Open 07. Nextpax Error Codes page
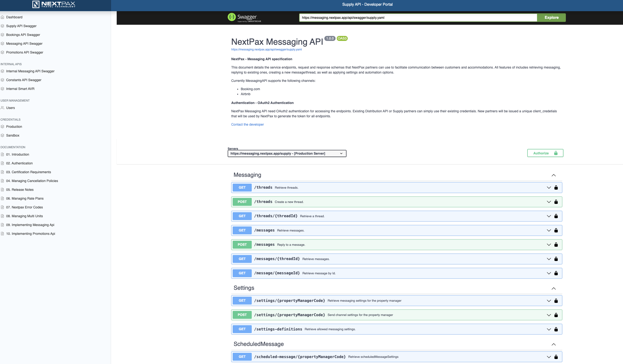Screen dimensions: 623x364 (x=25, y=207)
